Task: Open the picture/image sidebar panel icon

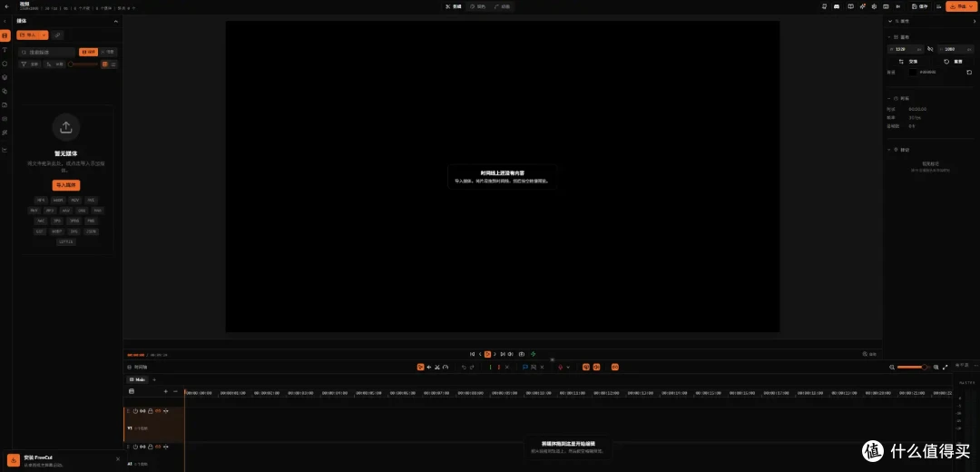Action: point(5,104)
